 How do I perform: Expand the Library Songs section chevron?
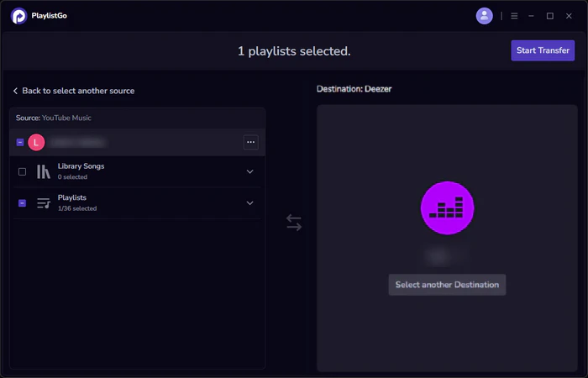pyautogui.click(x=249, y=171)
